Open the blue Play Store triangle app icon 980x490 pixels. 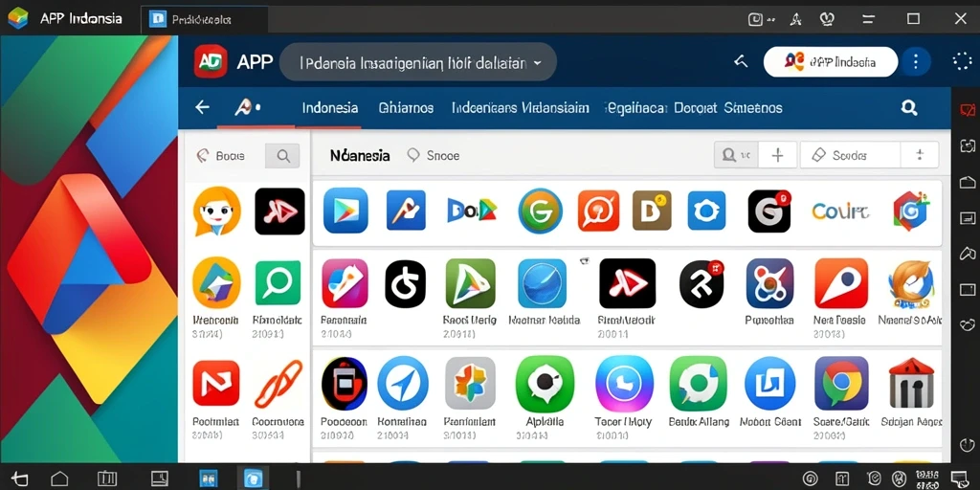point(345,210)
